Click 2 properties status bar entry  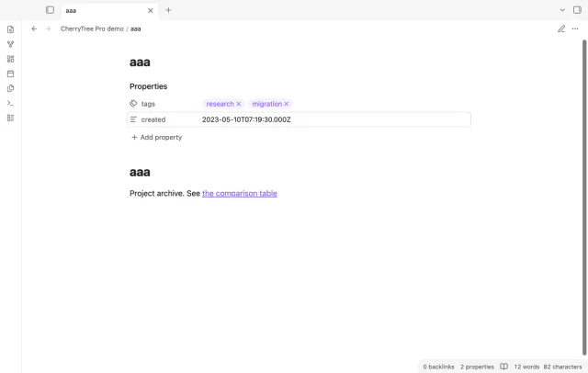477,367
